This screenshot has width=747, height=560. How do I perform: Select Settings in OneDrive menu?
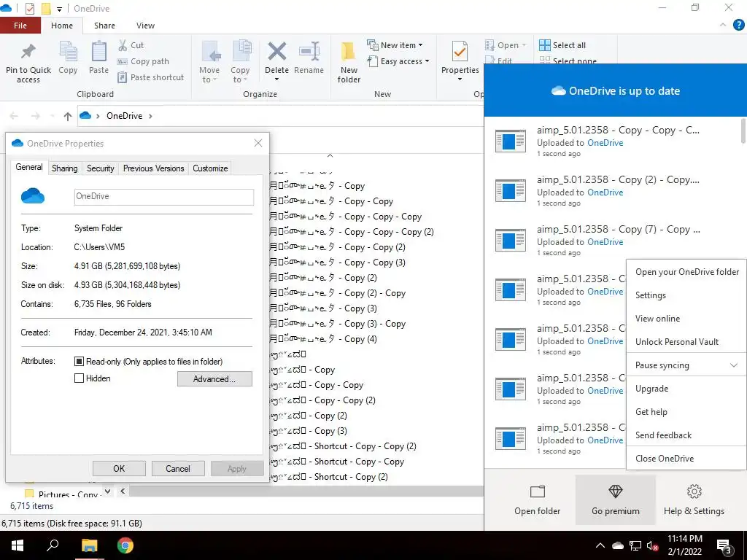click(686, 295)
